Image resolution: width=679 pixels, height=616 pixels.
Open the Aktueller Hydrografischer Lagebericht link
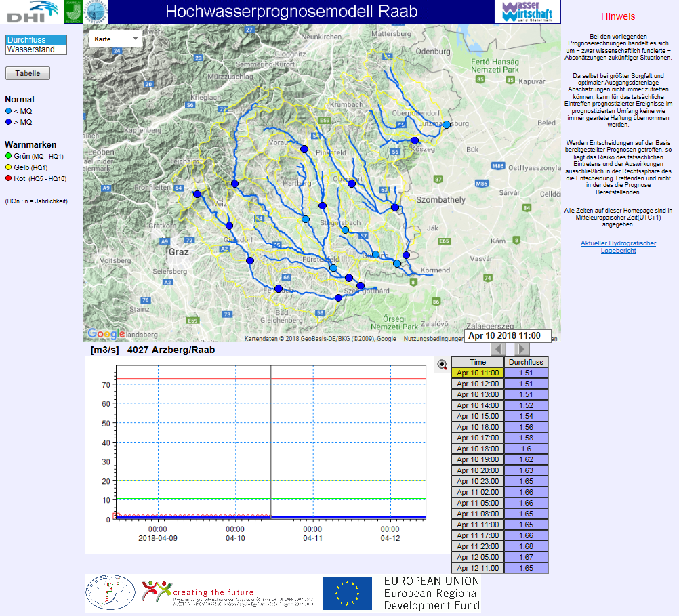619,247
